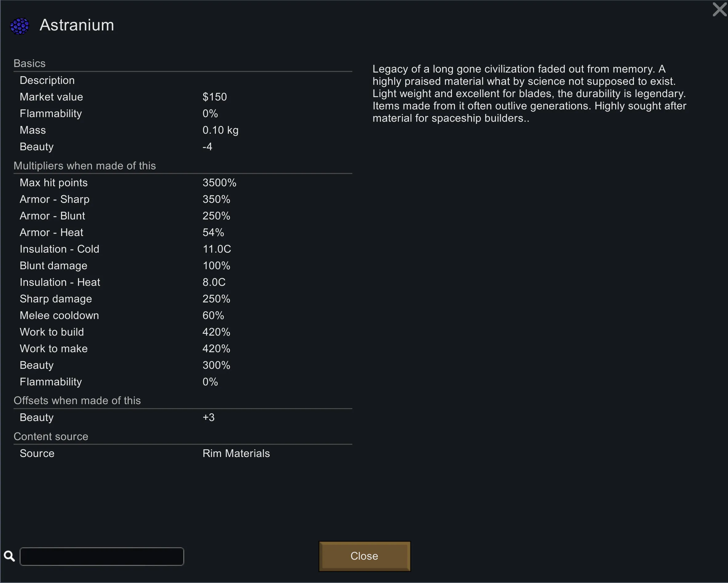Click the Beauty offset +3 row
The width and height of the screenshot is (728, 583).
point(182,417)
